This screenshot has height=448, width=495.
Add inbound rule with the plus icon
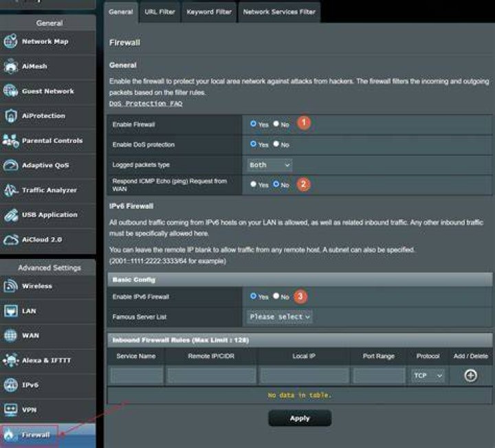470,375
